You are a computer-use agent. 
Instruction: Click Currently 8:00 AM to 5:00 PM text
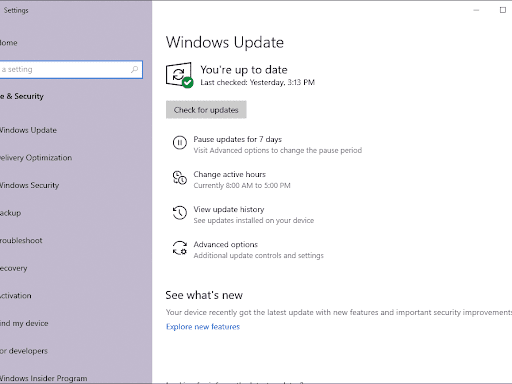point(242,185)
